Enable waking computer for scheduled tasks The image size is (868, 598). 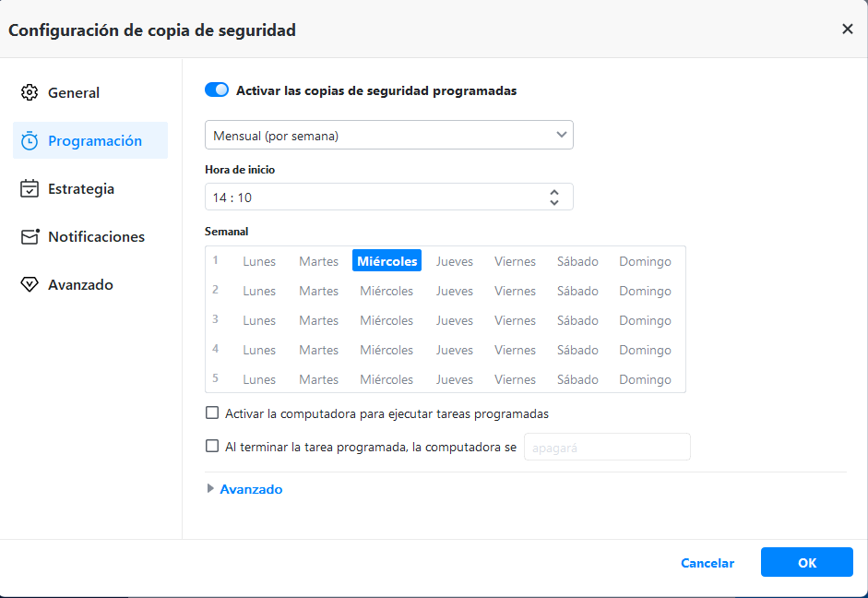(x=212, y=413)
